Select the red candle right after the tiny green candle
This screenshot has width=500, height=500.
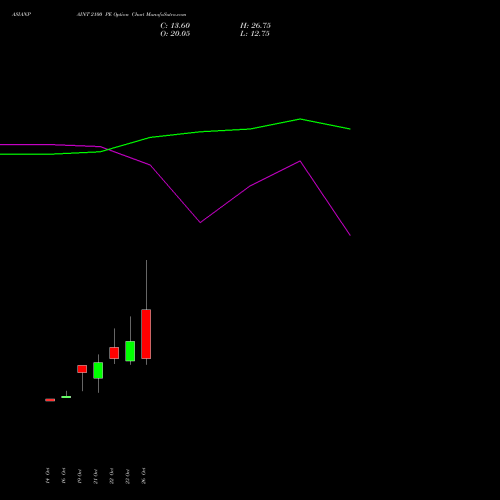[x=82, y=369]
